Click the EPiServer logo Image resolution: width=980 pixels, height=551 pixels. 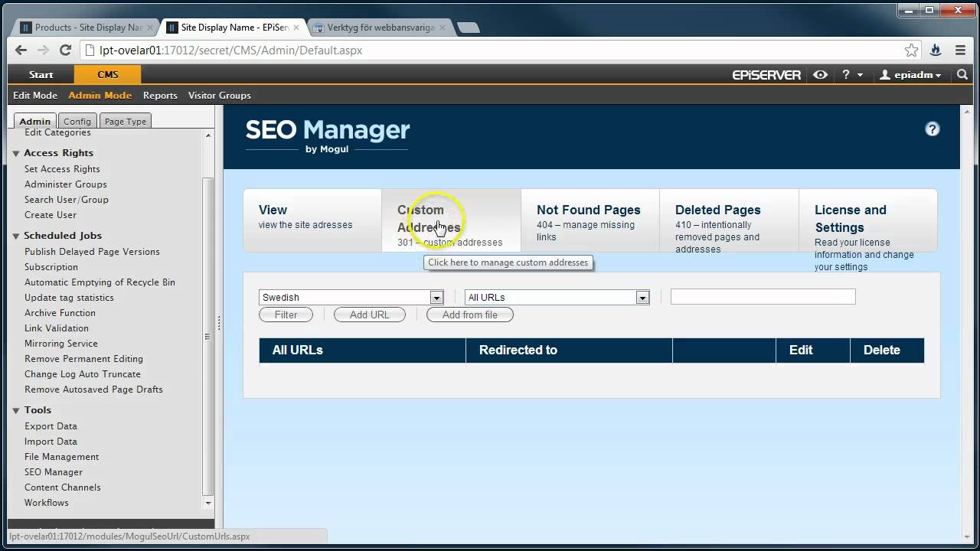(766, 75)
